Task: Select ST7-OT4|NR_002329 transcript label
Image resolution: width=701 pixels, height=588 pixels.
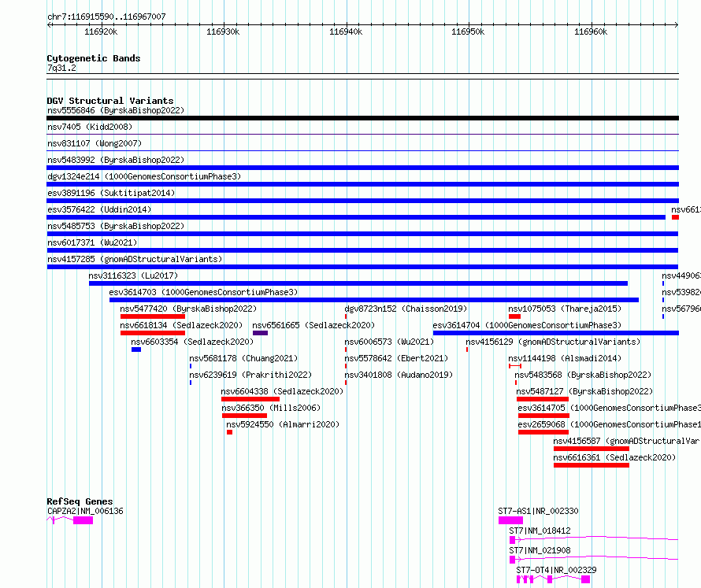Action: pos(556,570)
